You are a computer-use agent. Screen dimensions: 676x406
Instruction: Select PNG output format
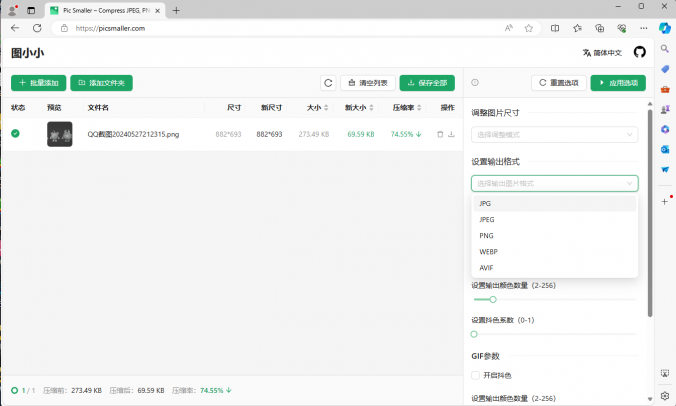point(554,235)
